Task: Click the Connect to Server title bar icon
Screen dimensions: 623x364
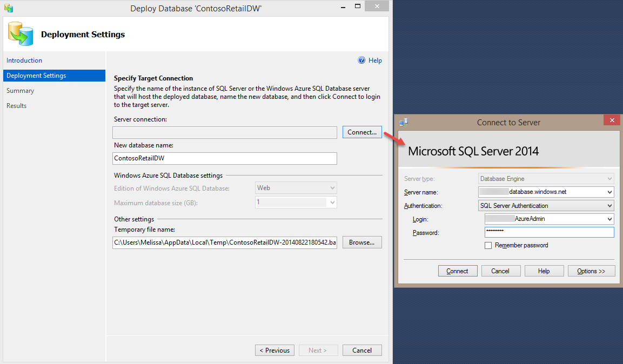Action: pos(404,122)
